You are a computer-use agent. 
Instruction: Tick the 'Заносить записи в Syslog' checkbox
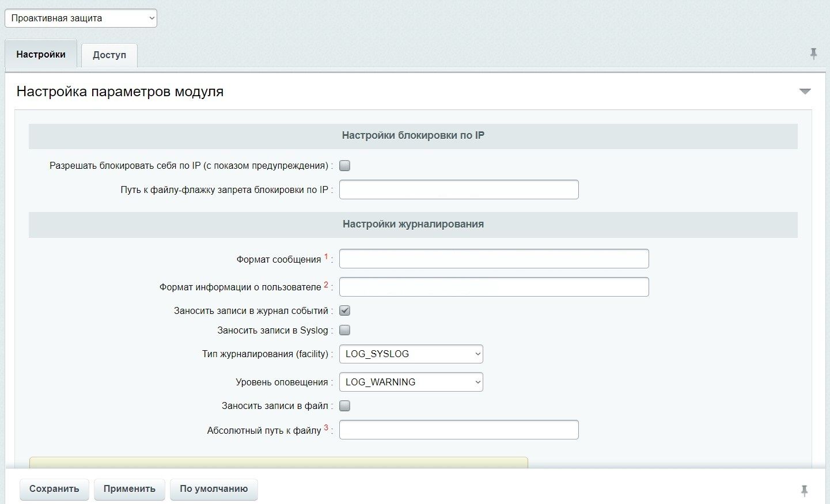tap(344, 331)
